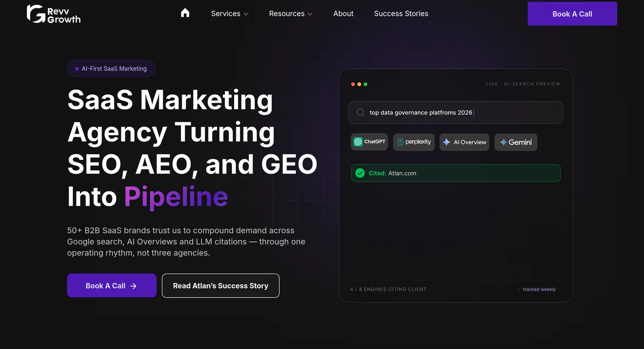Select the ChatGPT engine chip

(369, 142)
